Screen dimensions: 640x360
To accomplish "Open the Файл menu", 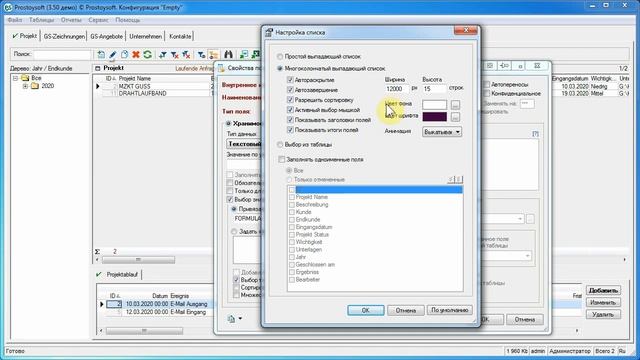I will coord(15,20).
